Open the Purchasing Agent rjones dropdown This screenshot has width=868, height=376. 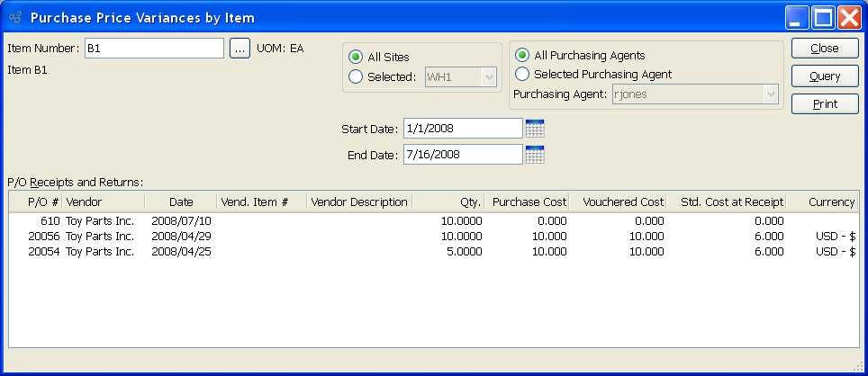coord(770,94)
